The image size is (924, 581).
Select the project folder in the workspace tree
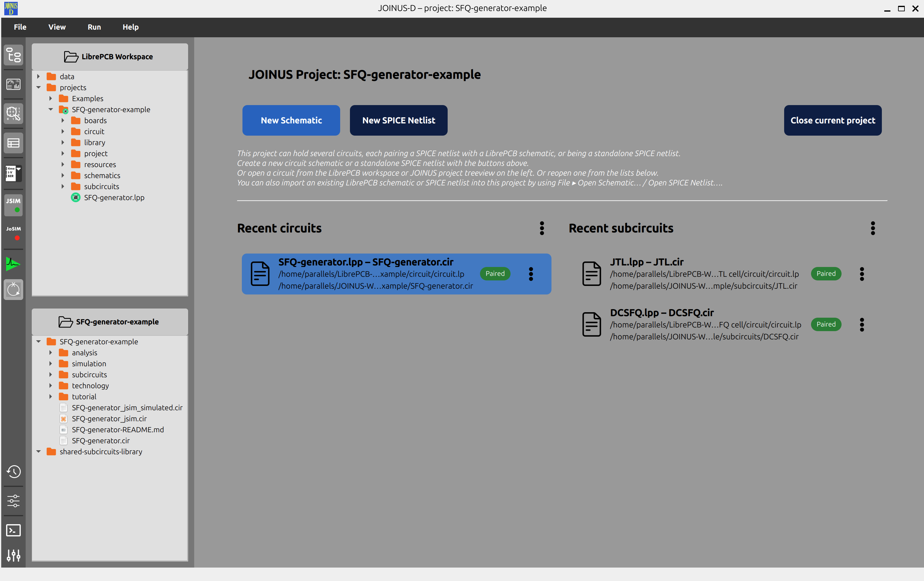coord(96,153)
